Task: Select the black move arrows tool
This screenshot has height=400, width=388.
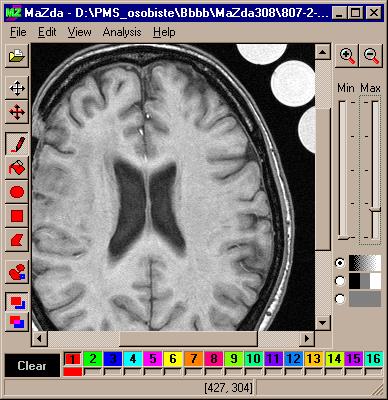Action: (x=17, y=89)
